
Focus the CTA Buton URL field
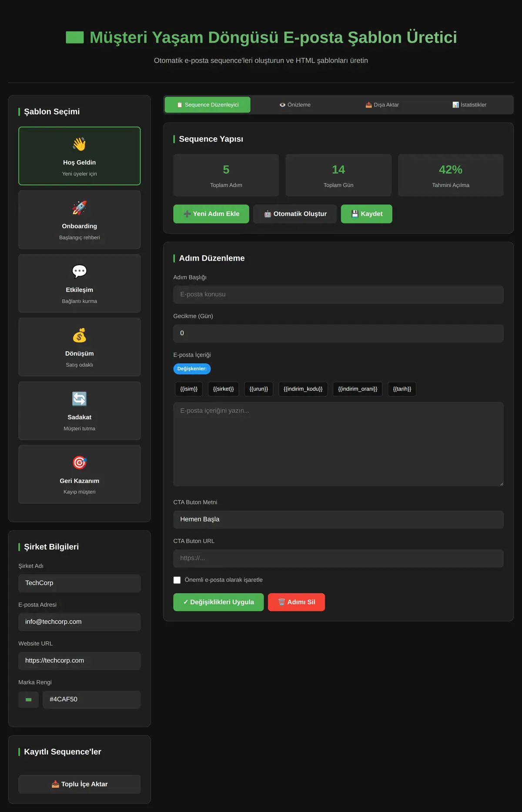pyautogui.click(x=338, y=559)
